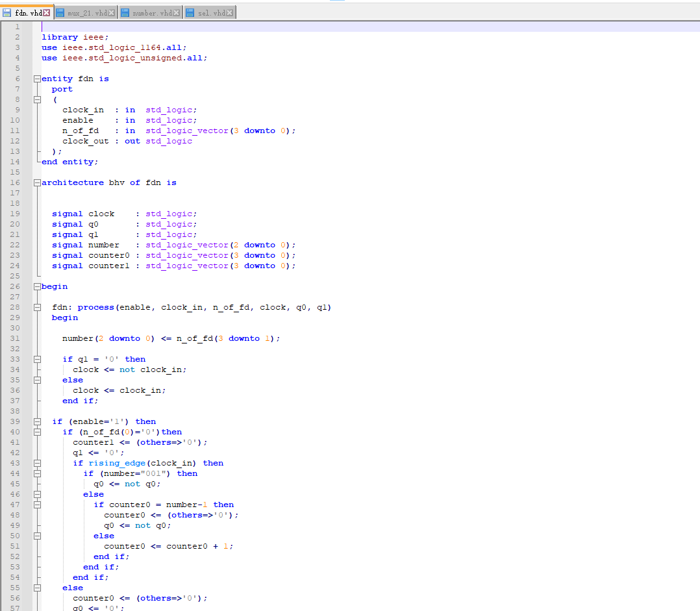Click 'clock <= clock_in;' on line 36
This screenshot has width=700, height=611.
click(x=119, y=390)
